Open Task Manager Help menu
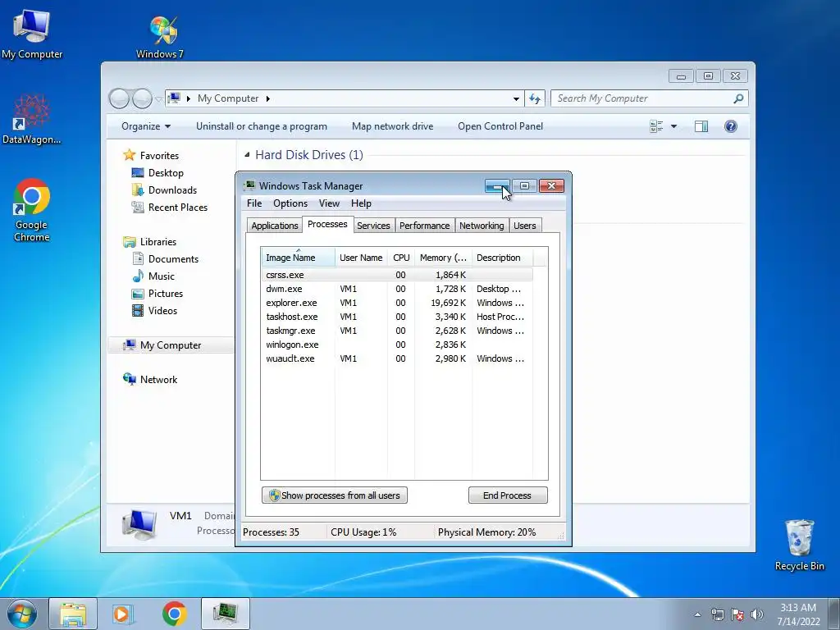Screen dimensions: 840x630 (361, 203)
